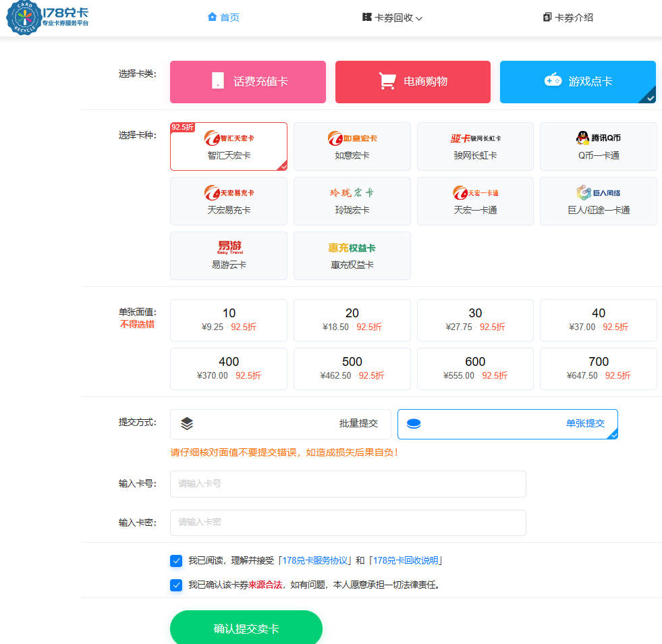
Task: Open the 178兑卡服务协议 link
Action: [x=315, y=560]
